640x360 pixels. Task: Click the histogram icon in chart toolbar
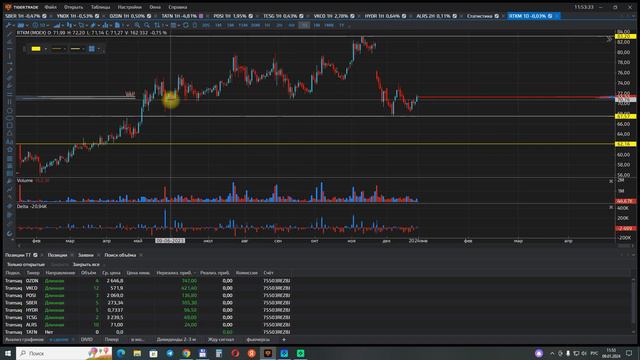[105, 25]
